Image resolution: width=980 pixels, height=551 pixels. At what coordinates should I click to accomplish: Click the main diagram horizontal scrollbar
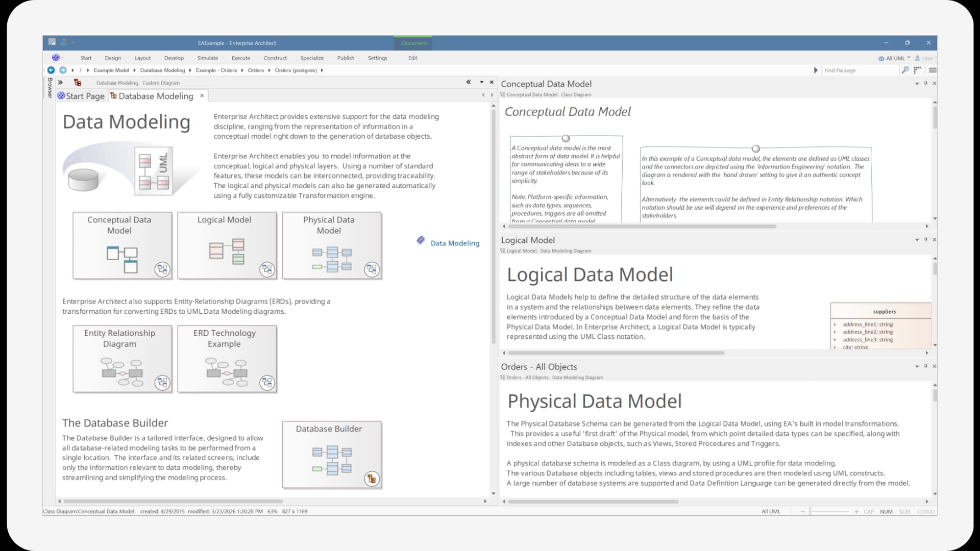[x=173, y=502]
